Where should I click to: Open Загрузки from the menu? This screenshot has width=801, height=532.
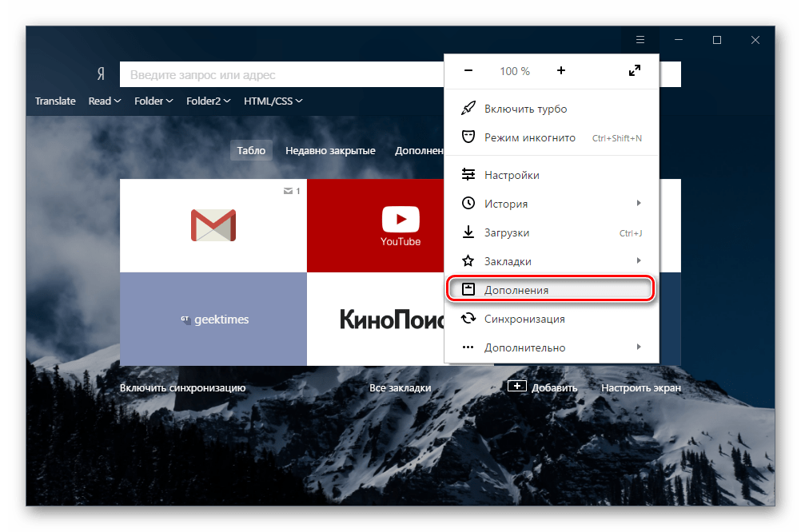point(552,232)
